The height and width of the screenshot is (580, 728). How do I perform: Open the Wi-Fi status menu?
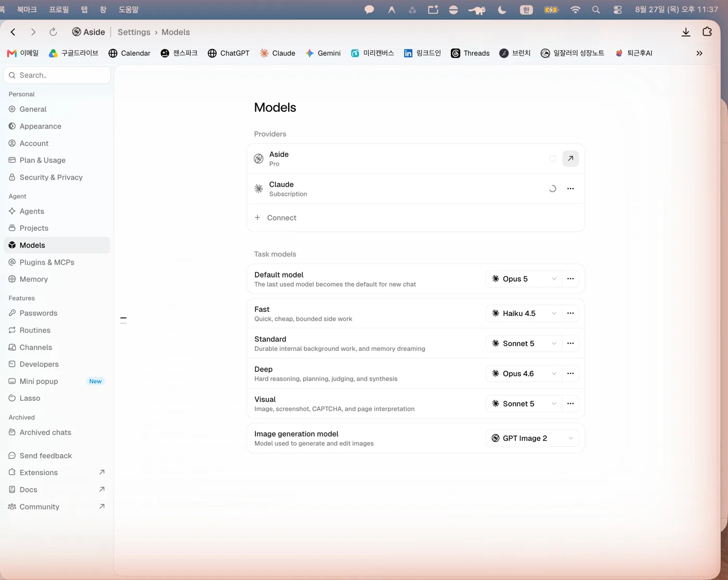(x=575, y=9)
